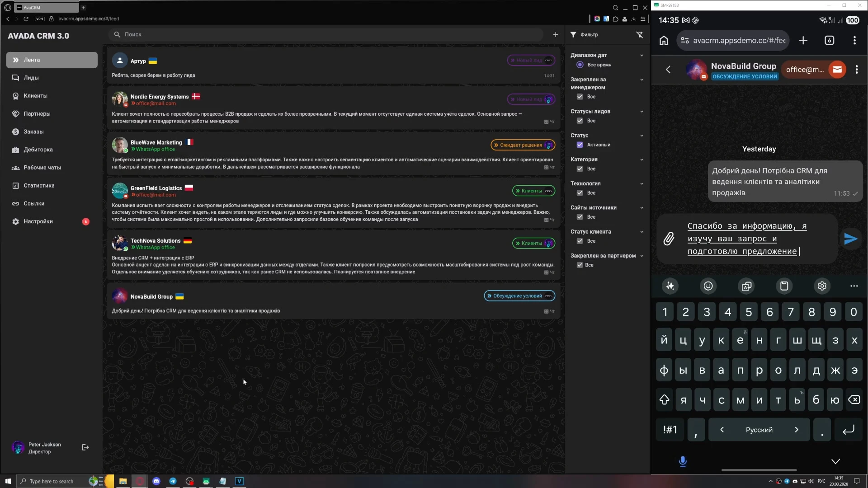Uncheck the Активный status checkbox
The width and height of the screenshot is (868, 488).
pyautogui.click(x=580, y=145)
